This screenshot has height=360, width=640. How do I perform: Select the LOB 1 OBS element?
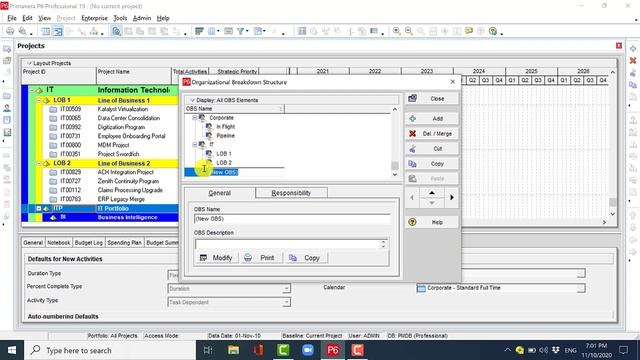pos(224,153)
